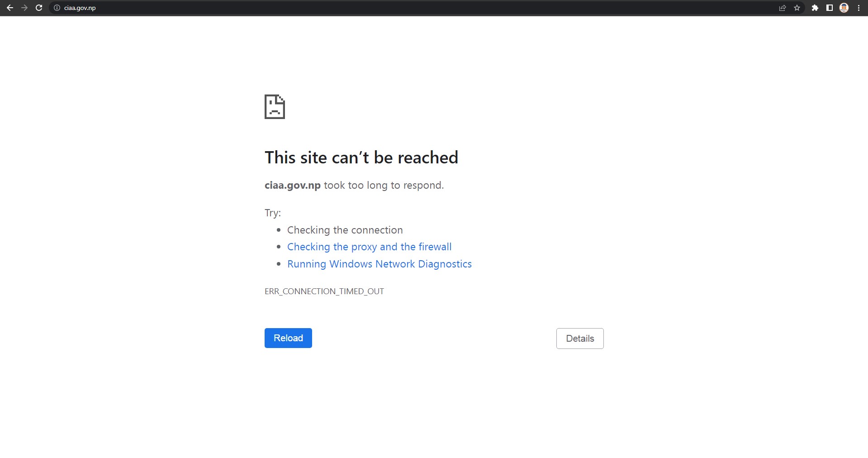Share this page via the share icon
This screenshot has height=458, width=868.
coord(783,8)
